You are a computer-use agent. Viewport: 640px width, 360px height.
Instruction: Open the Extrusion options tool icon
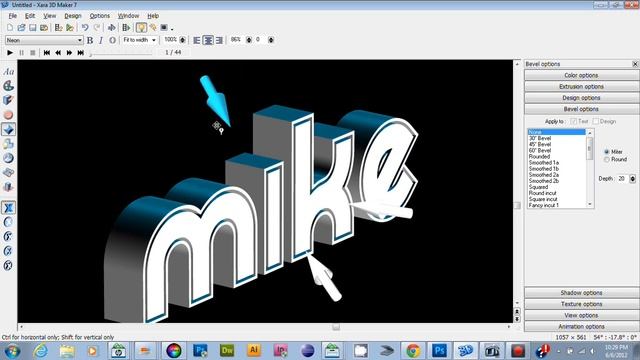[x=8, y=100]
